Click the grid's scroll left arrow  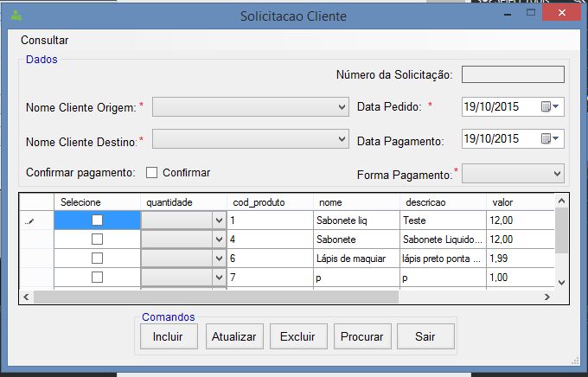[26, 297]
